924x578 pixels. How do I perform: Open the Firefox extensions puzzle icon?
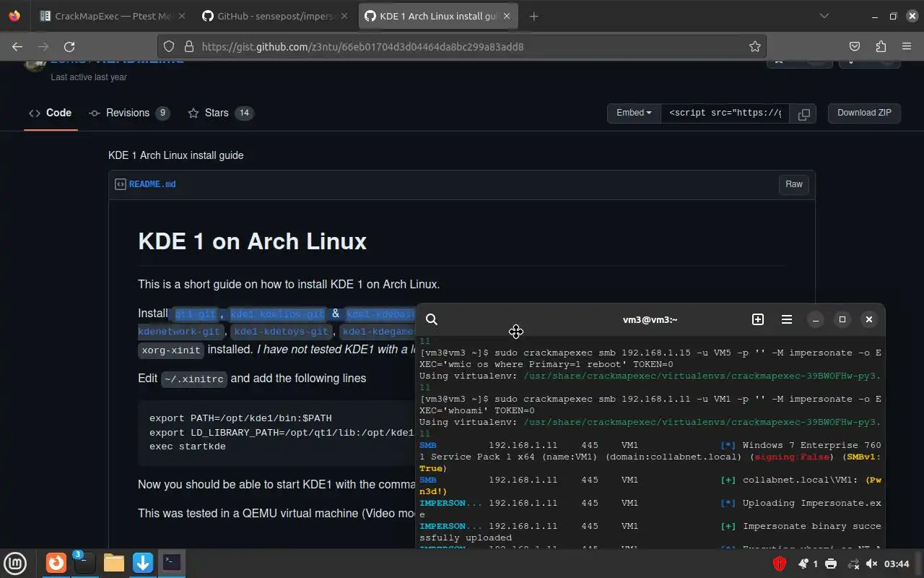tap(881, 46)
